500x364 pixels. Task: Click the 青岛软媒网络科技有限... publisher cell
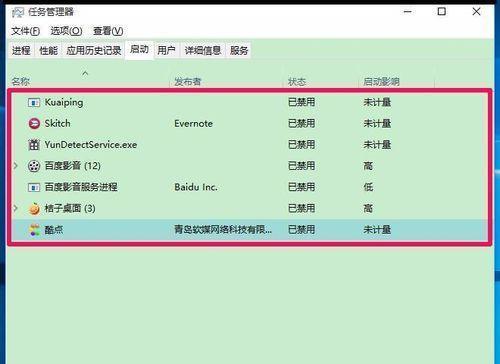[x=223, y=230]
